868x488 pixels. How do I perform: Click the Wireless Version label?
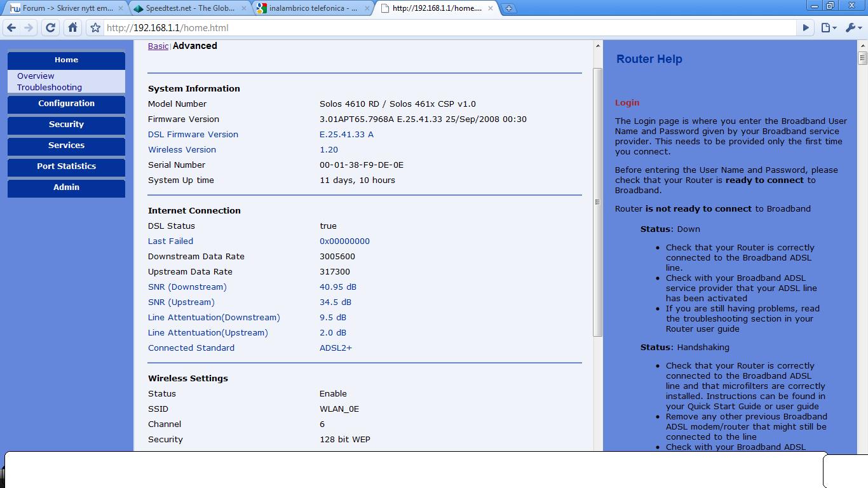pos(182,149)
